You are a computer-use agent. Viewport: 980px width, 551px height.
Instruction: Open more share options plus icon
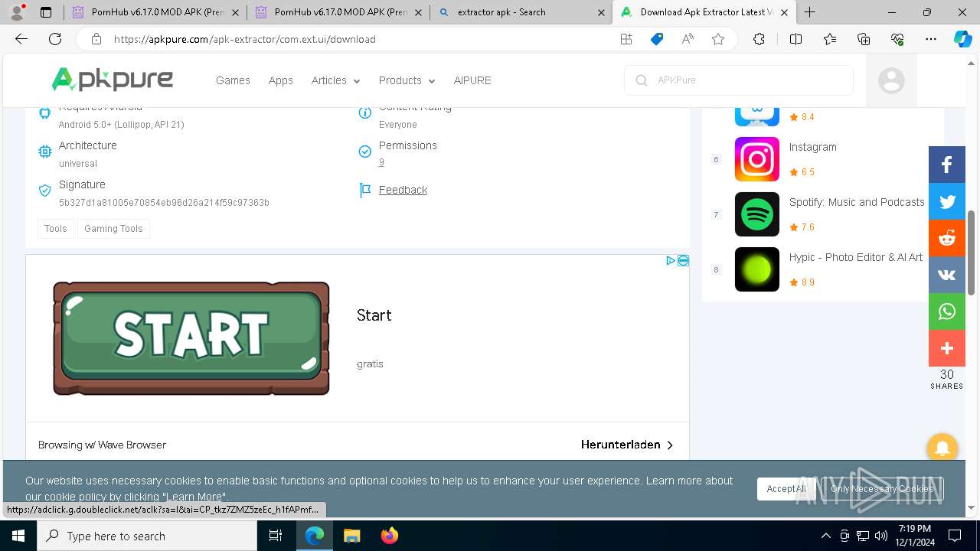coord(947,348)
